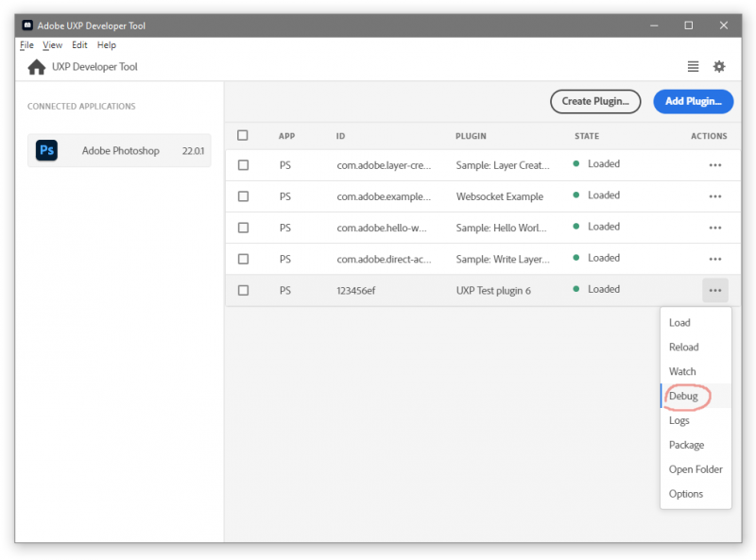Image resolution: width=756 pixels, height=560 pixels.
Task: Click the Photoshop Ps application icon
Action: 46,150
